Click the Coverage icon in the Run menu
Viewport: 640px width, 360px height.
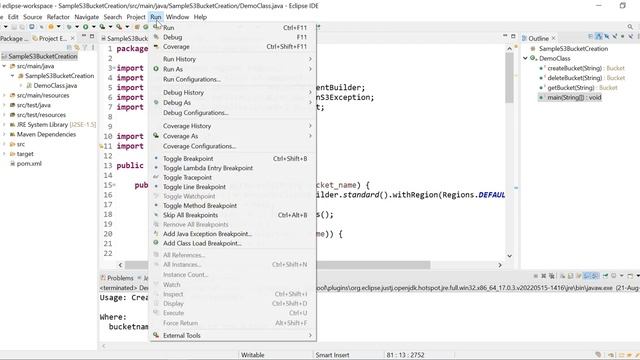coord(156,47)
